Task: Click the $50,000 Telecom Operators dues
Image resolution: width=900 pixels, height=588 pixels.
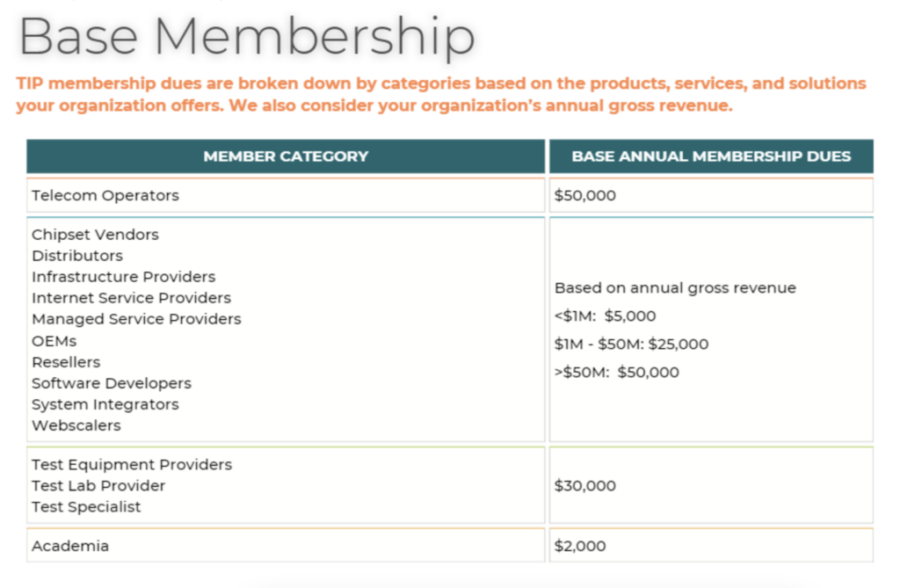Action: [585, 195]
